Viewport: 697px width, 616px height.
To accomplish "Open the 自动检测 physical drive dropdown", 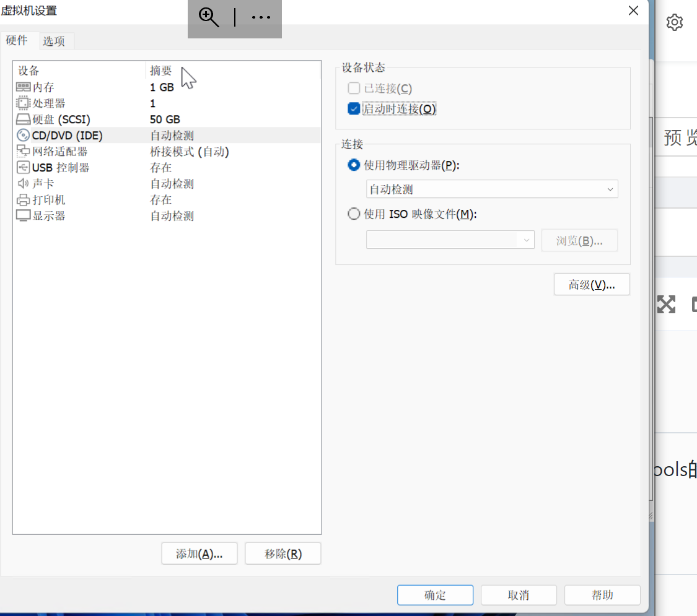I will (x=492, y=189).
